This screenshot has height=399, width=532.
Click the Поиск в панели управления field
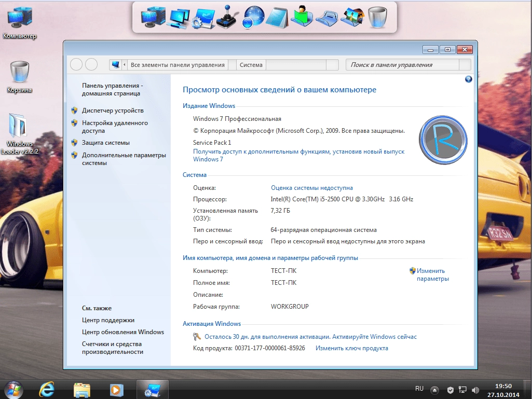pos(402,65)
